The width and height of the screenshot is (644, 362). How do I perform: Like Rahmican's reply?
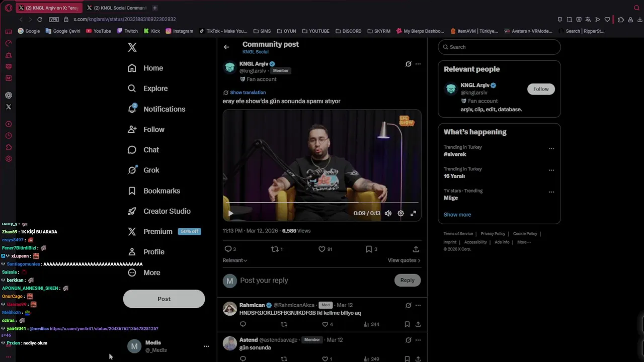click(327, 324)
